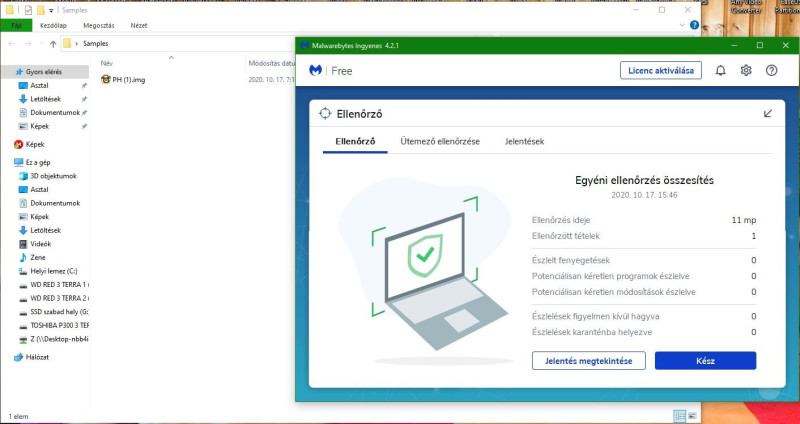Select Gyors elérés in navigation pane
This screenshot has width=800, height=424.
click(44, 72)
